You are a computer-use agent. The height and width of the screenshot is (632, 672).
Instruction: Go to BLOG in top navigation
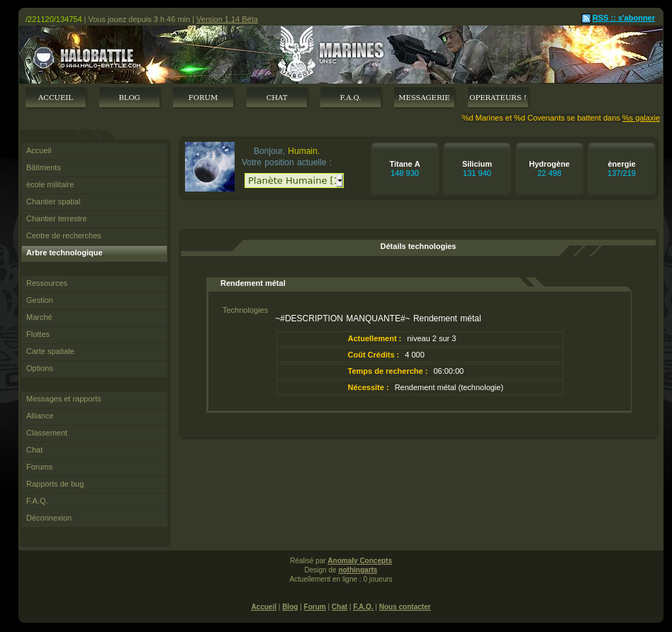(130, 97)
